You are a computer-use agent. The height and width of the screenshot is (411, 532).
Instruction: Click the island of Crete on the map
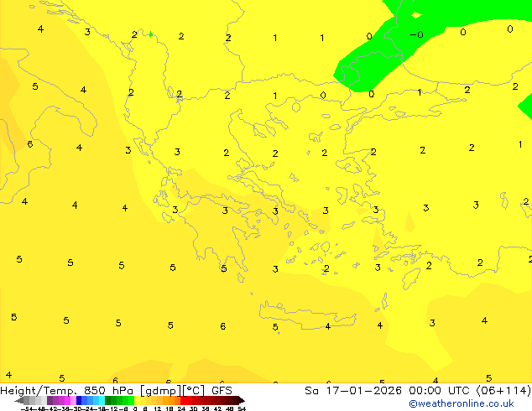click(307, 315)
